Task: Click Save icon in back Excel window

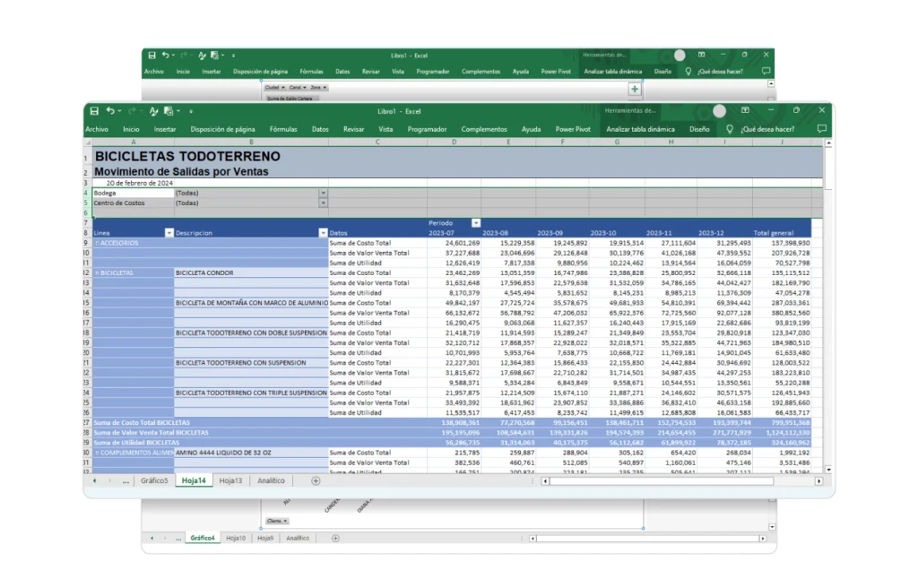Action: (152, 55)
